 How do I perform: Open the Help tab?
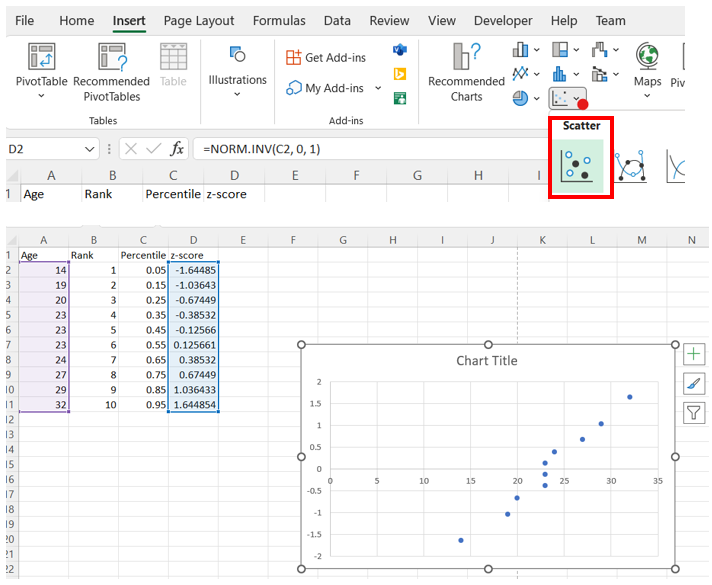coord(564,21)
